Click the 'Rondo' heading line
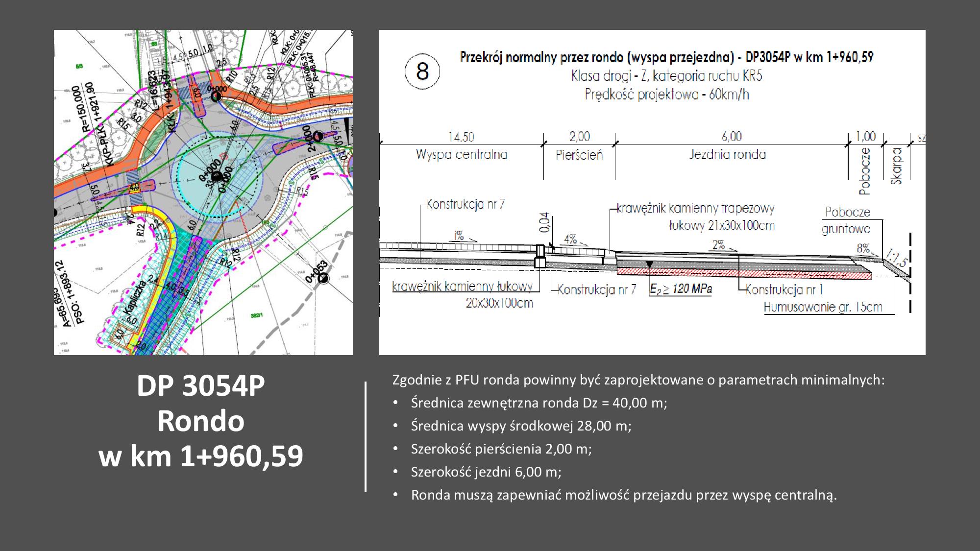This screenshot has width=980, height=551. 201,421
